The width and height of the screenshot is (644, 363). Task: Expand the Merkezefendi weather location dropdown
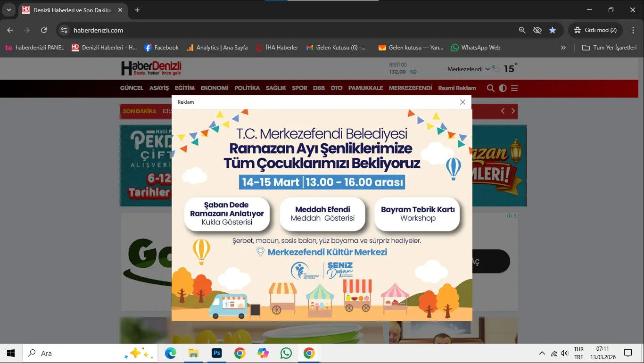point(487,69)
